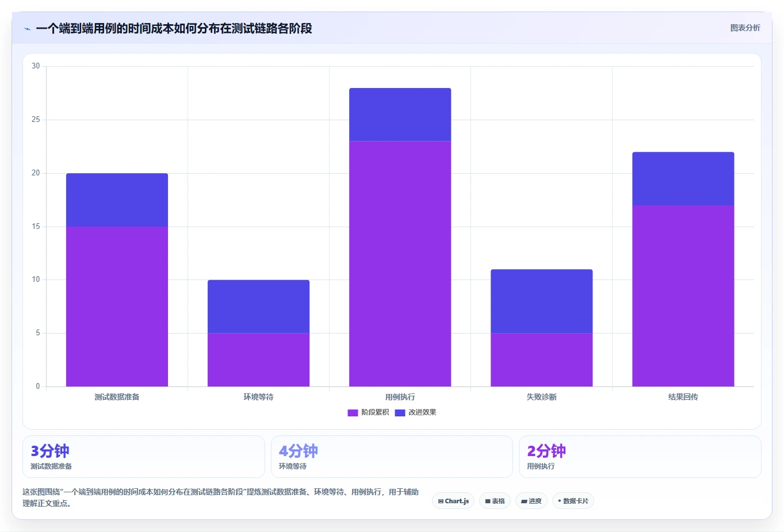Click the y-axis value 10
The image size is (784, 532).
pos(36,280)
